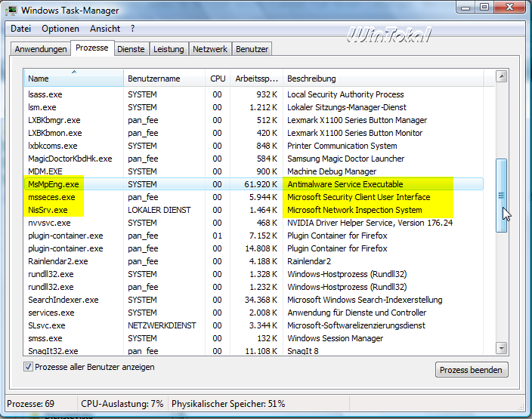532x419 pixels.
Task: Click the scrollbar up arrow
Action: coord(502,76)
